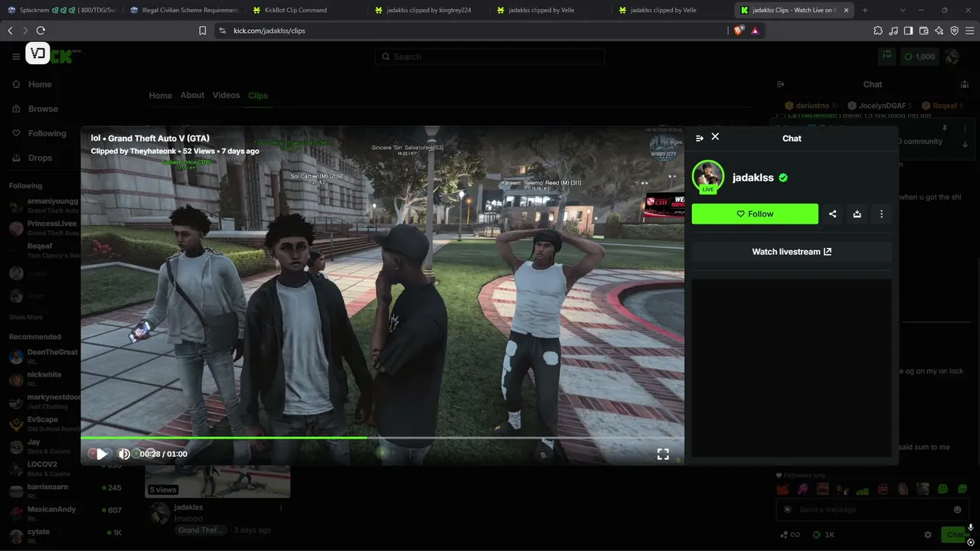This screenshot has height=551, width=980.
Task: Open the browser extensions puzzle icon
Action: click(877, 31)
